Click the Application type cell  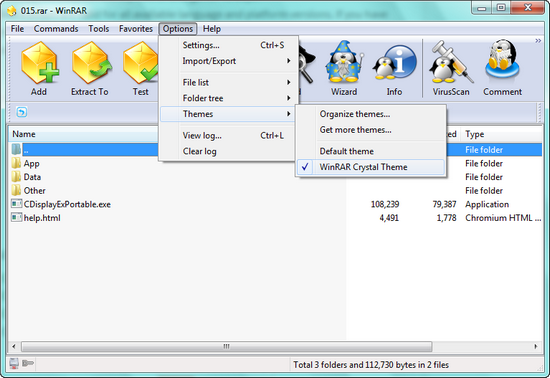[x=487, y=204]
